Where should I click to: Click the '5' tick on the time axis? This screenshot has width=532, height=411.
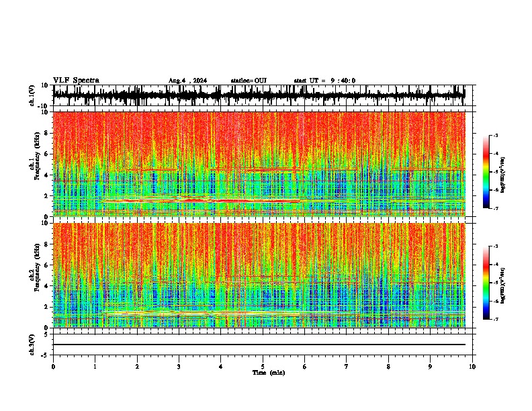pyautogui.click(x=263, y=367)
